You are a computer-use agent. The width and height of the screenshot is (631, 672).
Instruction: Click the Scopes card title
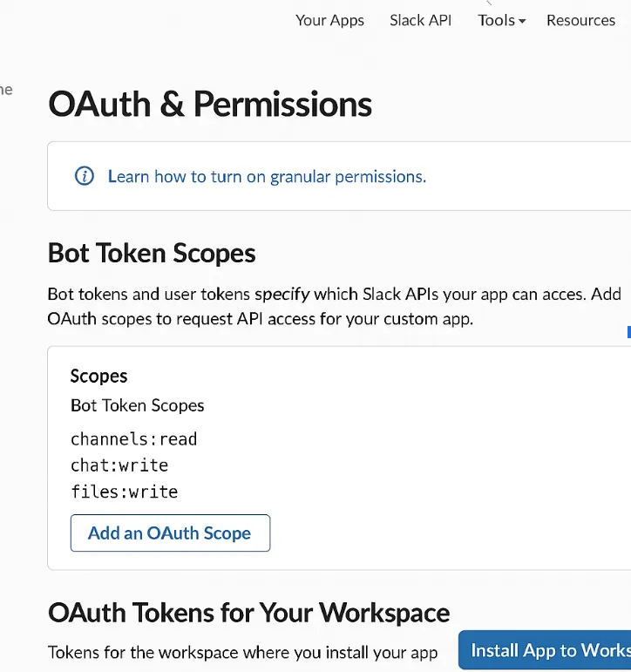coord(99,377)
